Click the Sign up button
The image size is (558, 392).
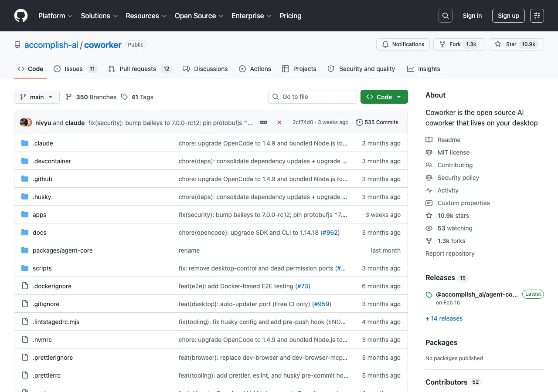tap(508, 16)
